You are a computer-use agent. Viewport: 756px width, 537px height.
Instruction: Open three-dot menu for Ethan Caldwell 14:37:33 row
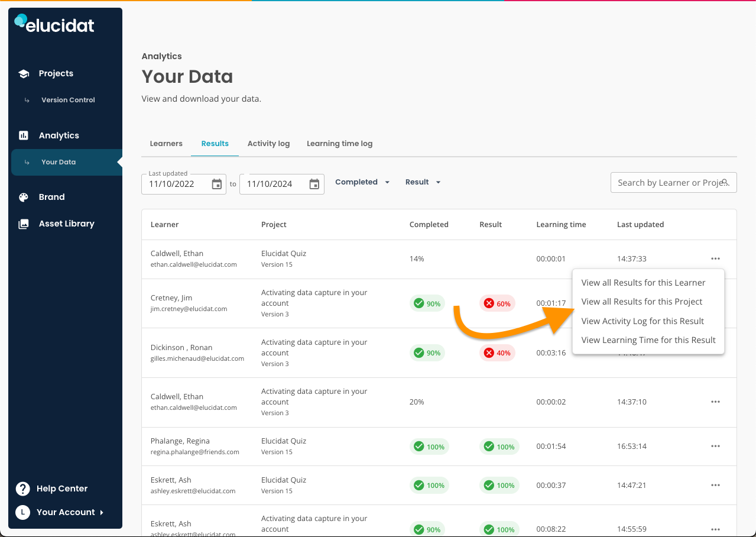pyautogui.click(x=715, y=258)
